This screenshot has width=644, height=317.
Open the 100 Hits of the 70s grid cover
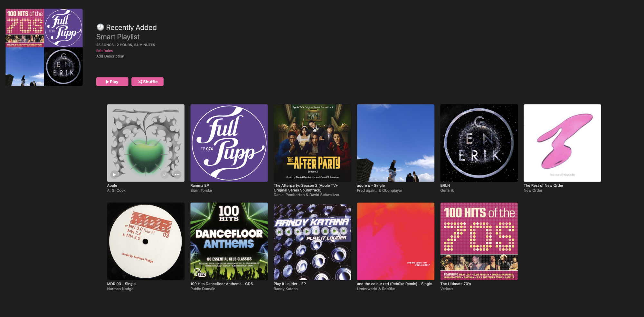click(479, 241)
